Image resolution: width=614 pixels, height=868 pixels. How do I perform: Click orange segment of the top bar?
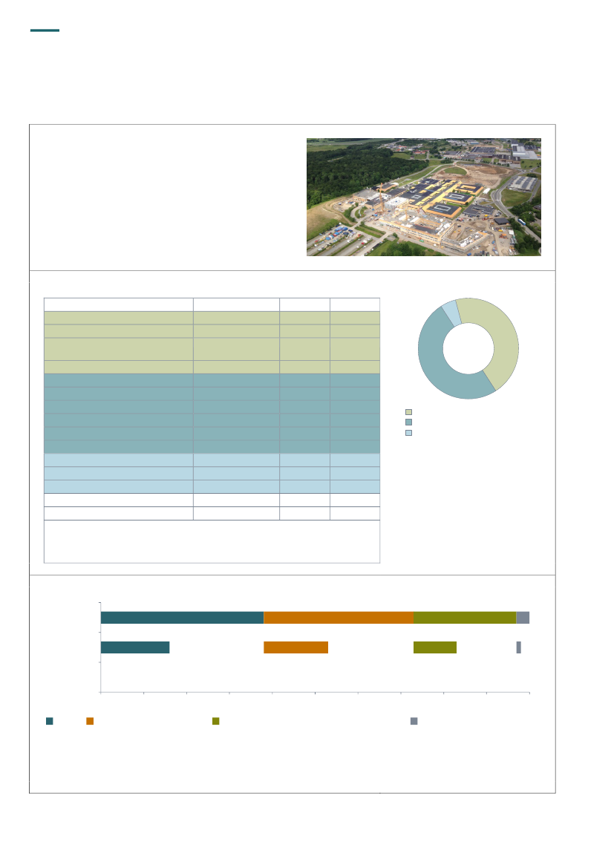coord(339,618)
